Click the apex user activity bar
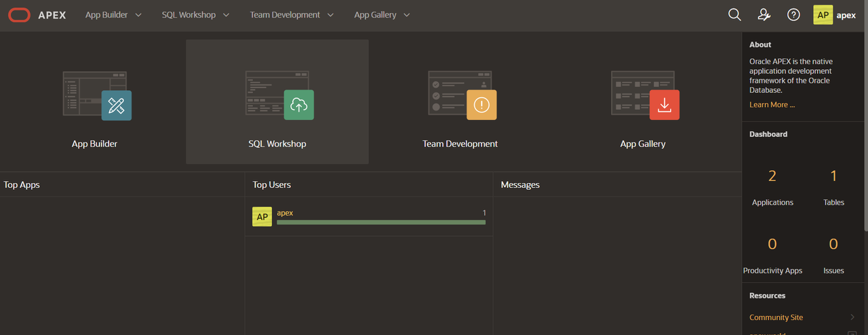The width and height of the screenshot is (868, 335). [x=381, y=222]
